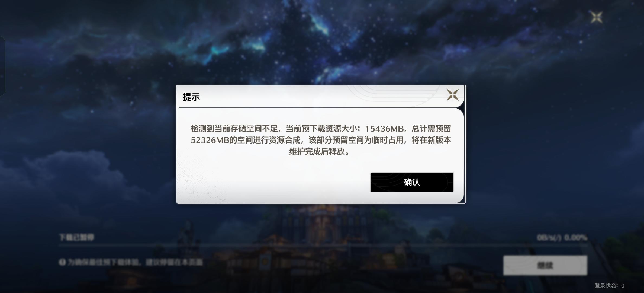Image resolution: width=644 pixels, height=293 pixels.
Task: Select the 下载已暂停 status label
Action: tap(77, 237)
